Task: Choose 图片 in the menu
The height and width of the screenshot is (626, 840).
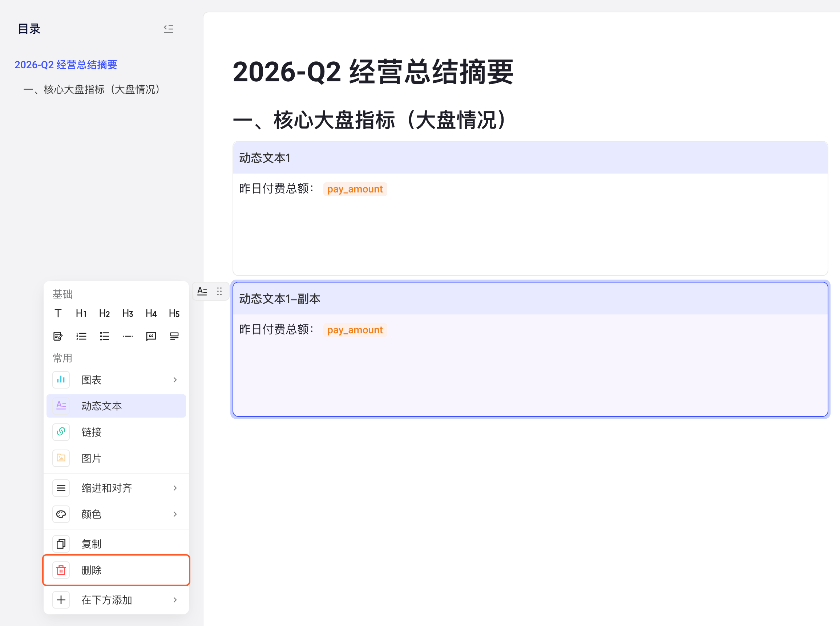Action: click(x=116, y=458)
